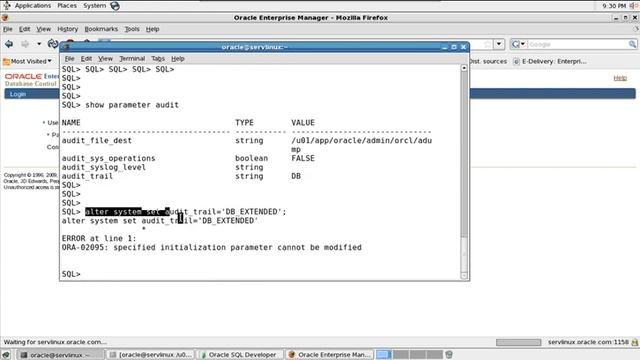Open the terminal View menu
Image resolution: width=640 pixels, height=360 pixels.
tap(105, 59)
